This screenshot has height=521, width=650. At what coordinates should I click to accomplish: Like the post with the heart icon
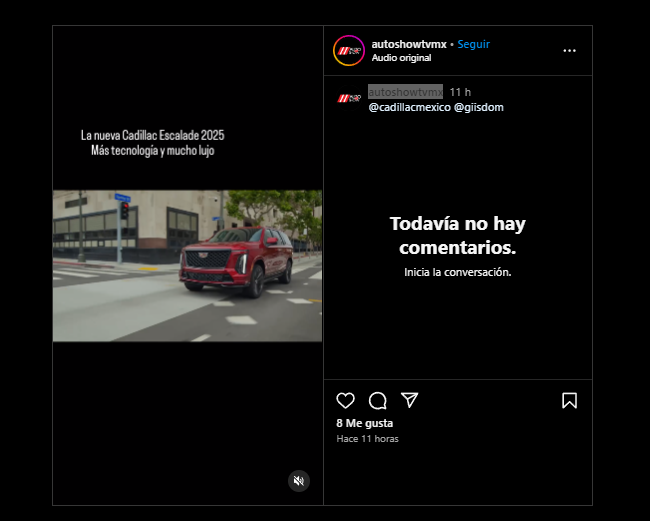(x=345, y=400)
